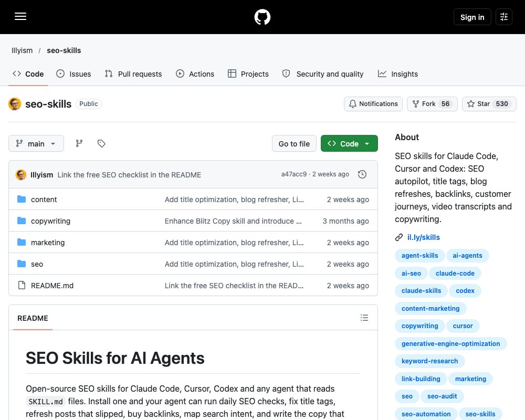This screenshot has width=525, height=420.
Task: Open README.md commit message link
Action: tap(234, 286)
